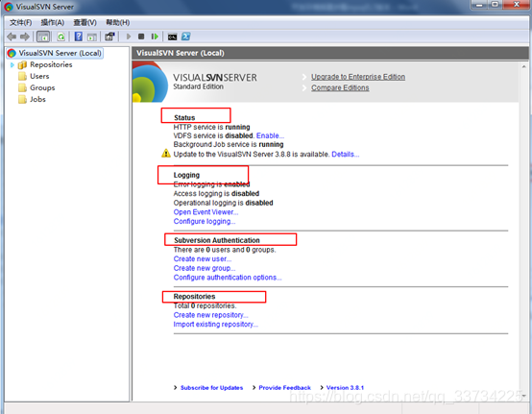
Task: Click 'Standard Edition' text in banner
Action: coord(198,86)
